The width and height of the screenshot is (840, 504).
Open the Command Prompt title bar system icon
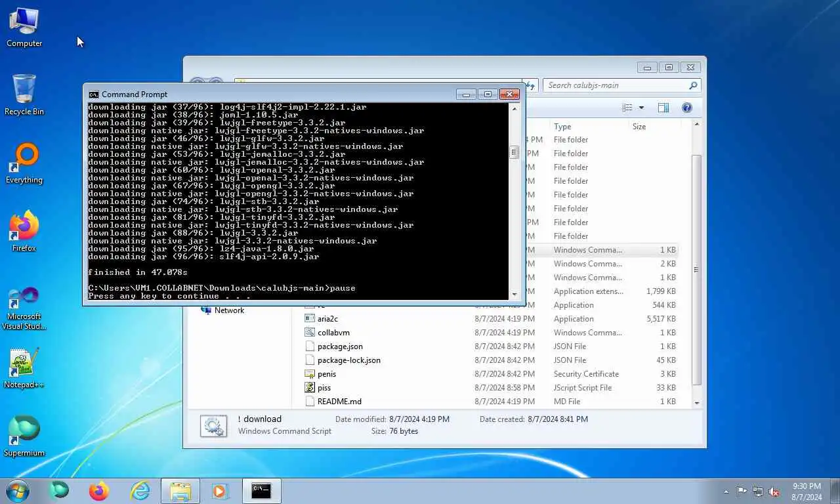94,94
